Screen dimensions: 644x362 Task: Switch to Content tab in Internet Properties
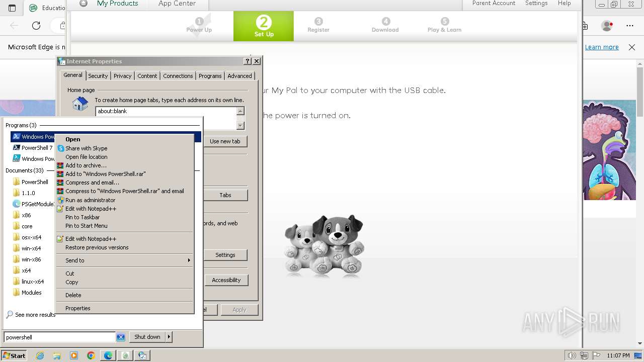[147, 76]
